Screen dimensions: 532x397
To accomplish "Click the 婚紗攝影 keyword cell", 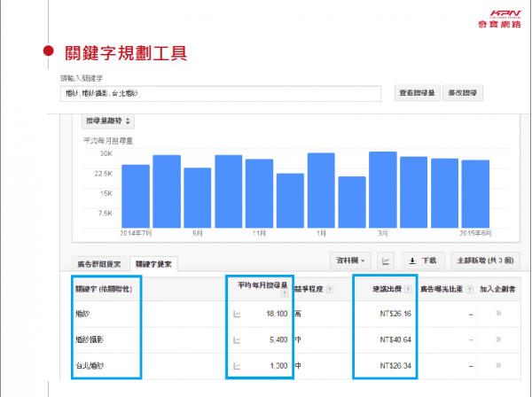I will pos(90,339).
